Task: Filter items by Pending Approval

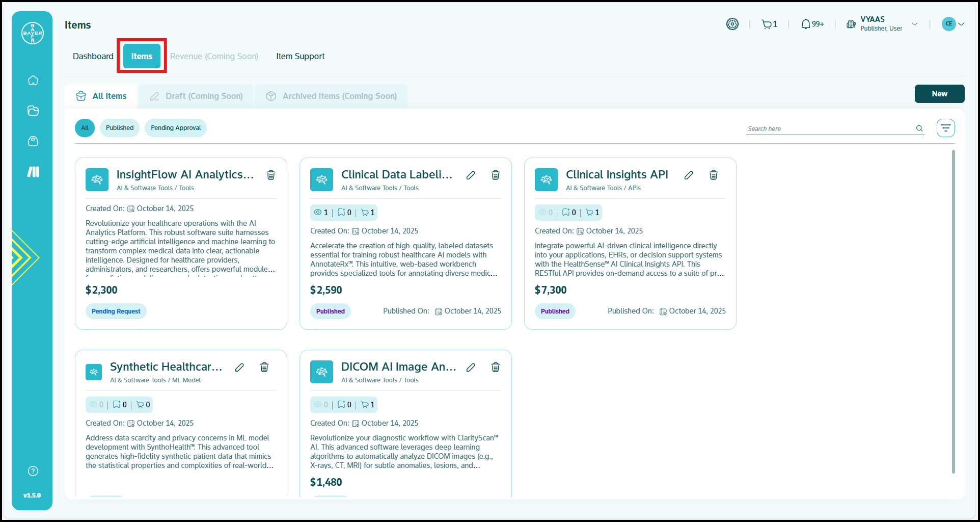Action: tap(176, 128)
